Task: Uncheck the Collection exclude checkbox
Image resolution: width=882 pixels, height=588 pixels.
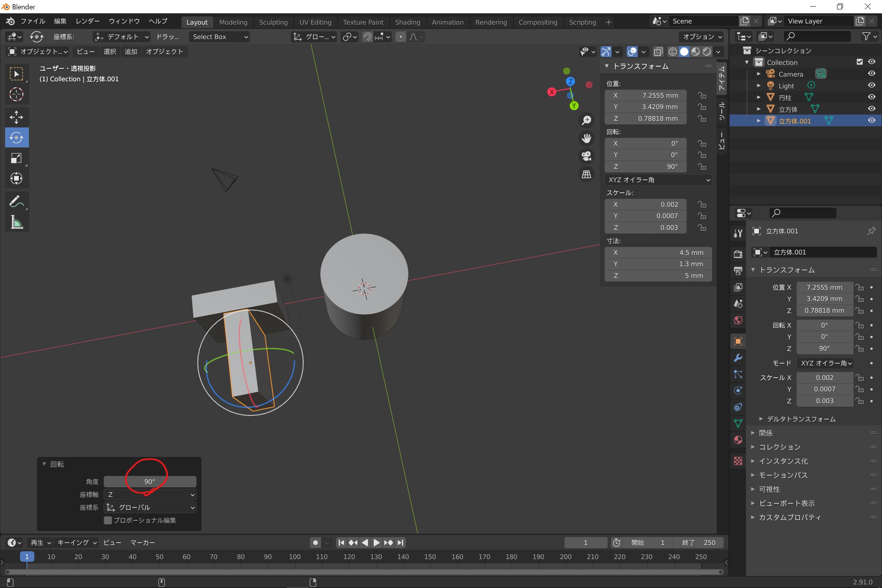Action: pos(859,62)
